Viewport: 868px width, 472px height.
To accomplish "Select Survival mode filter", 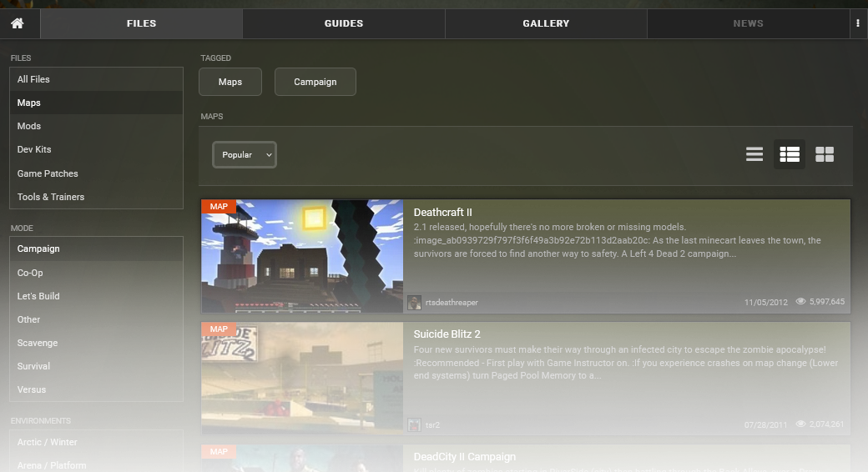I will coord(33,366).
